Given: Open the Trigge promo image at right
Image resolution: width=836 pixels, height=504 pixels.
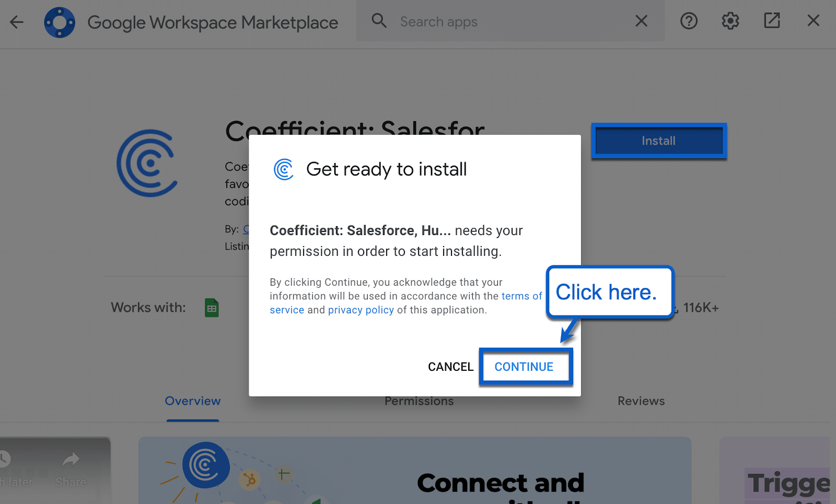Looking at the screenshot, I should pos(775,470).
